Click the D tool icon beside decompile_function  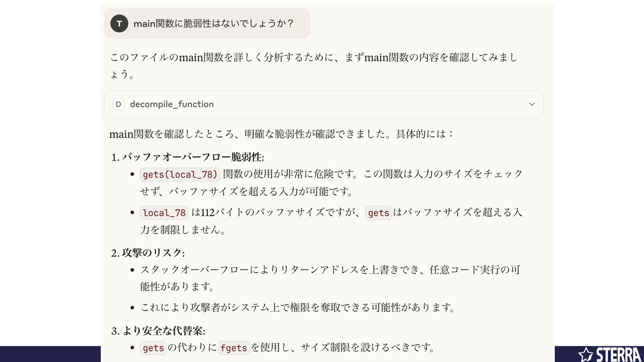pos(118,104)
